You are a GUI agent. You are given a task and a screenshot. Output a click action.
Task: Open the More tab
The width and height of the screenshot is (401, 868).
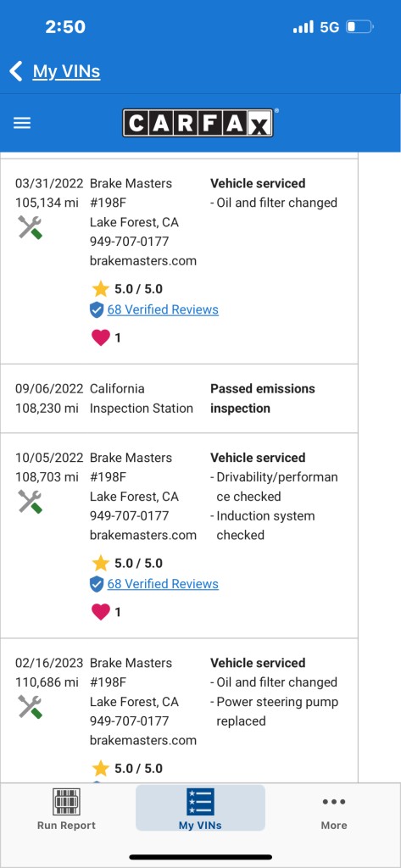click(x=334, y=813)
